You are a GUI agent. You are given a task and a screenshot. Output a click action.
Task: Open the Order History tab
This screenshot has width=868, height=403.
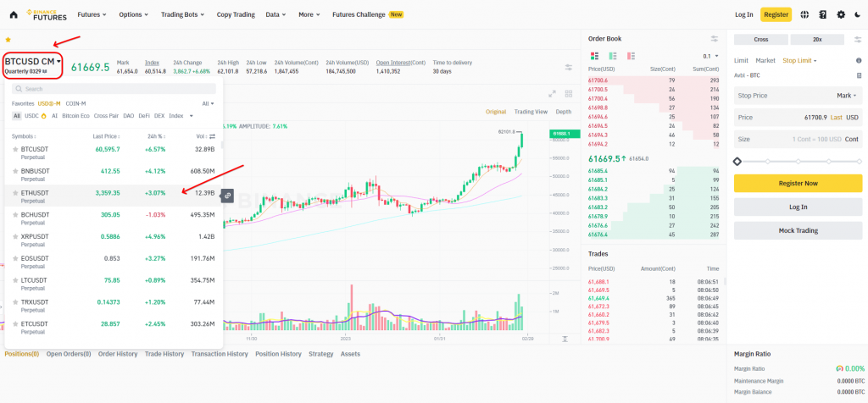(x=118, y=354)
